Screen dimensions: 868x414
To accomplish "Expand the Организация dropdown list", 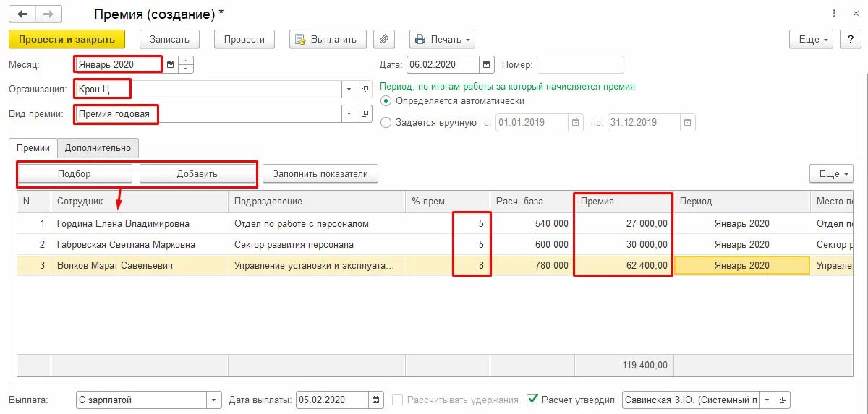I will tap(349, 90).
